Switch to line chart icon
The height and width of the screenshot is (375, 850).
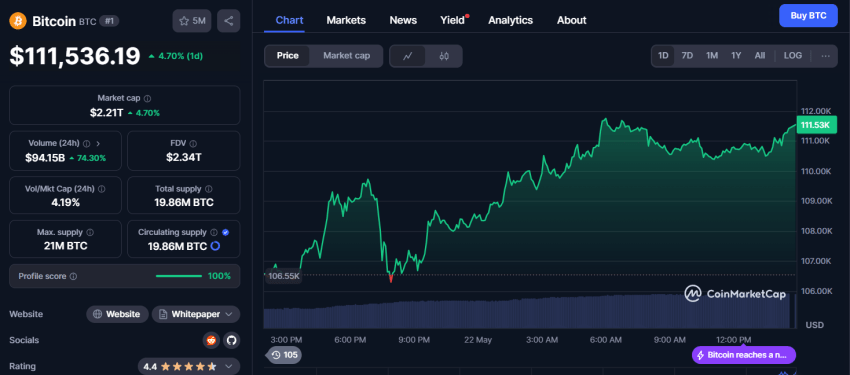tap(408, 56)
